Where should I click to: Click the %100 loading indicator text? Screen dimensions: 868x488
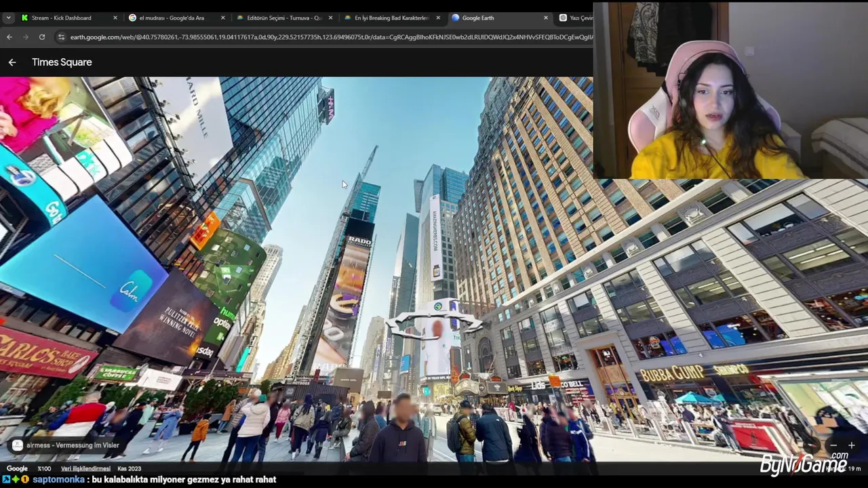(44, 468)
